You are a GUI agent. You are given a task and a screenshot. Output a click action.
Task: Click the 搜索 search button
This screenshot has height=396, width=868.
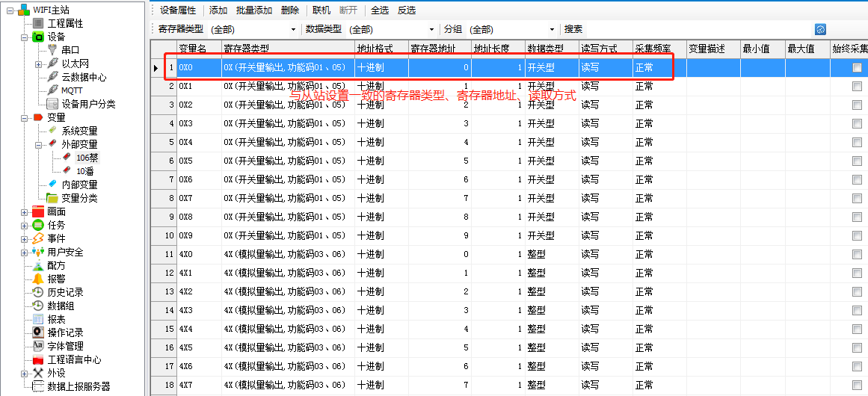[x=573, y=29]
